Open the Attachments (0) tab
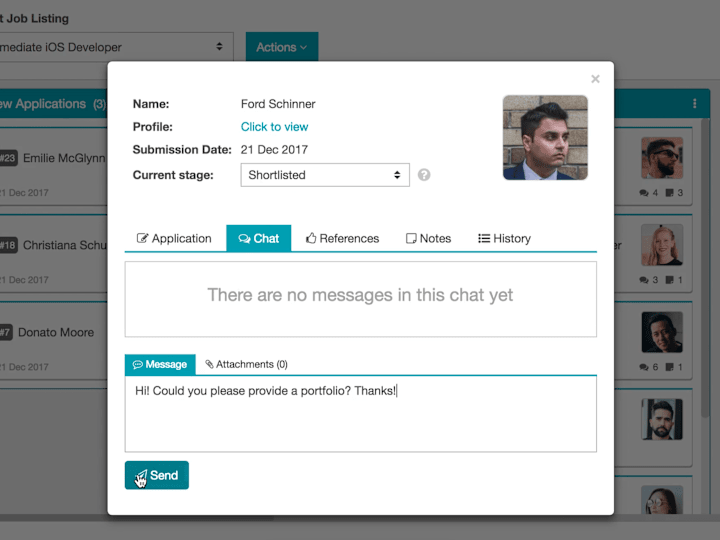 coord(246,365)
